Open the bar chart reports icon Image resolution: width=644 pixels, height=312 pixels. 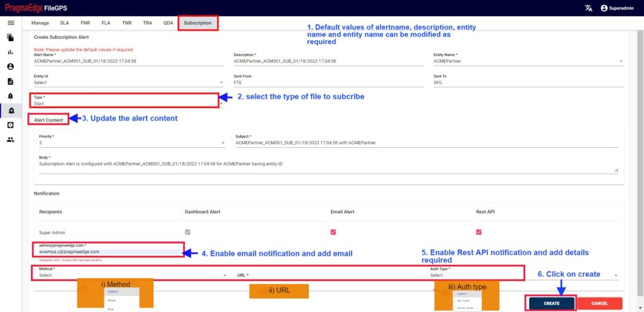click(11, 52)
